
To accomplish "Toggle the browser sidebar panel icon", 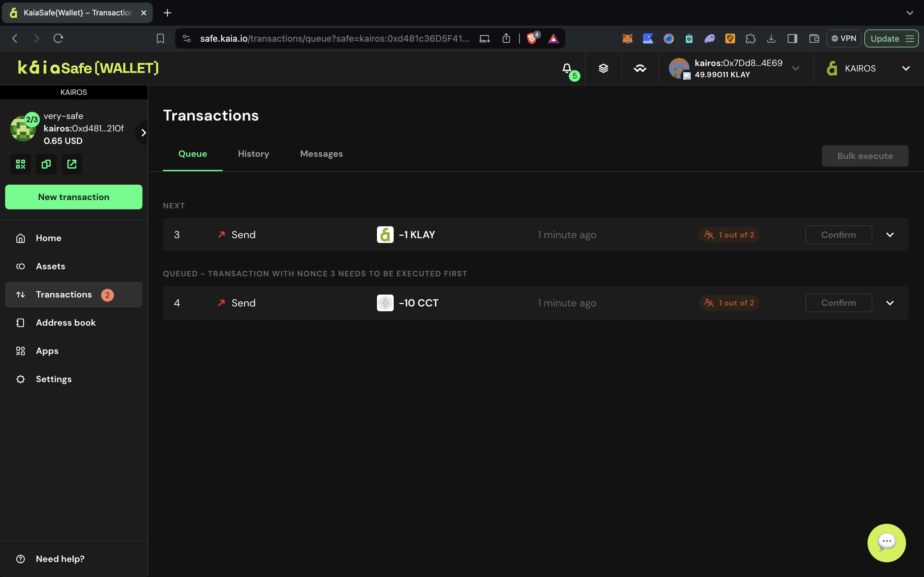I will pos(792,38).
